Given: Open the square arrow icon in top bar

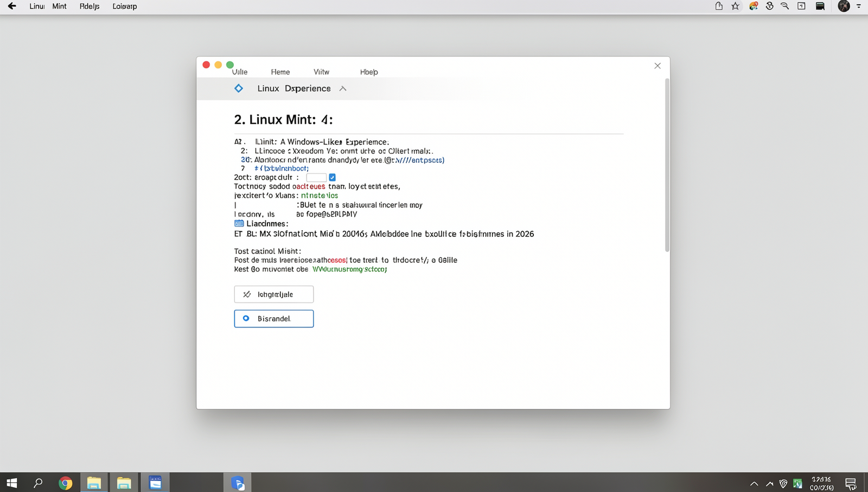Looking at the screenshot, I should tap(801, 6).
